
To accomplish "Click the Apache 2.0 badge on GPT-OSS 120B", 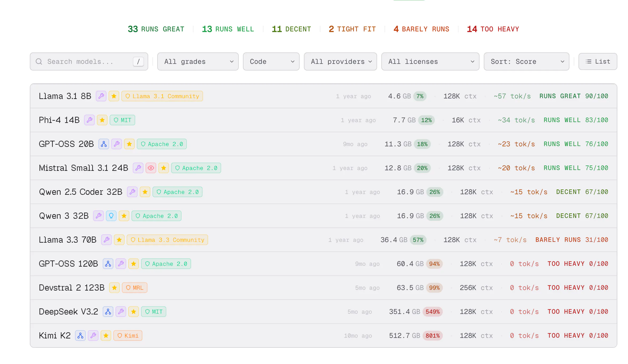I will [166, 264].
